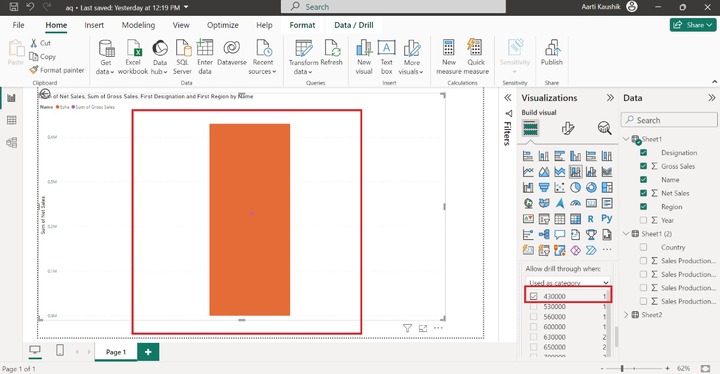
Task: Check the Country field checkbox
Action: 643,247
